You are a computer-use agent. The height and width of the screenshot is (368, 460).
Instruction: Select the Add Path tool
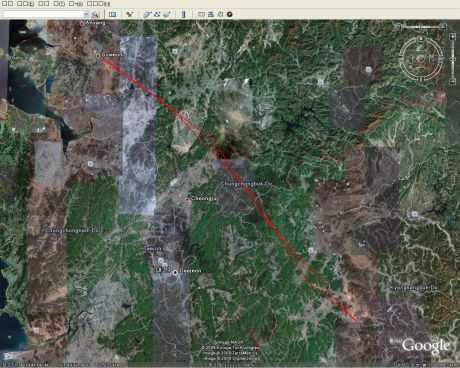(x=157, y=14)
